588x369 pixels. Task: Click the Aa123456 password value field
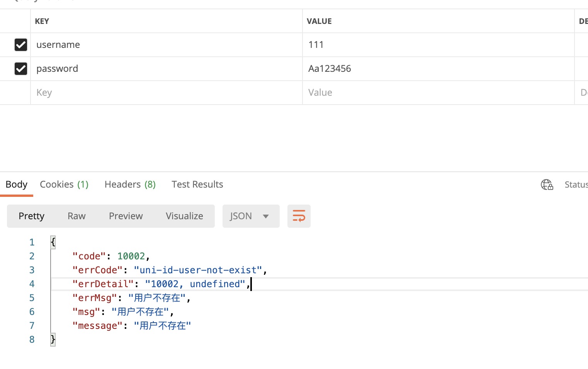[x=438, y=69]
